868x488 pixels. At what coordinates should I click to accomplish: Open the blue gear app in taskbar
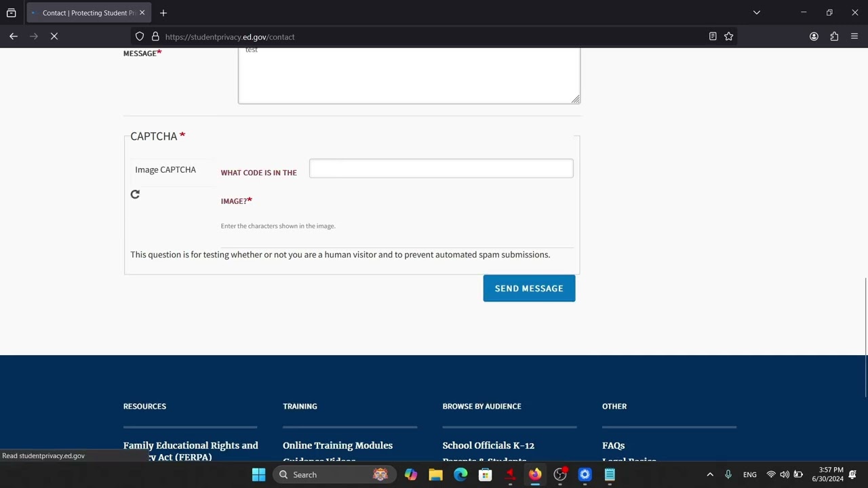pyautogui.click(x=585, y=474)
